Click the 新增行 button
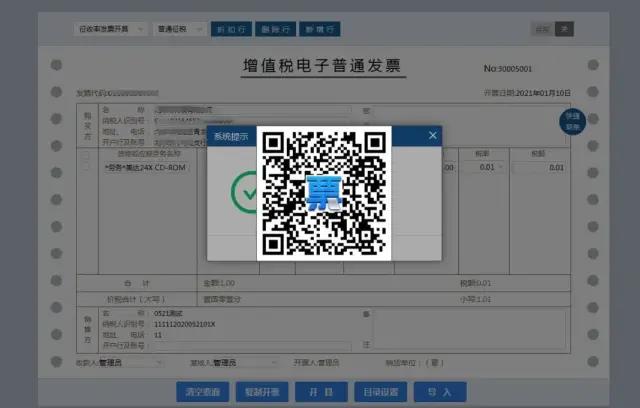 320,29
